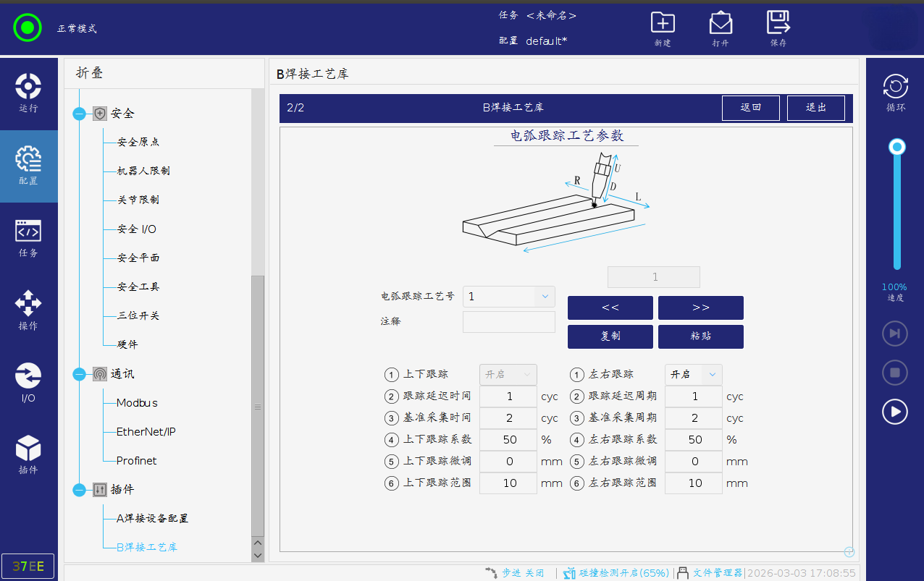
Task: Click the 跟踪延迟时间 value field
Action: [x=508, y=396]
